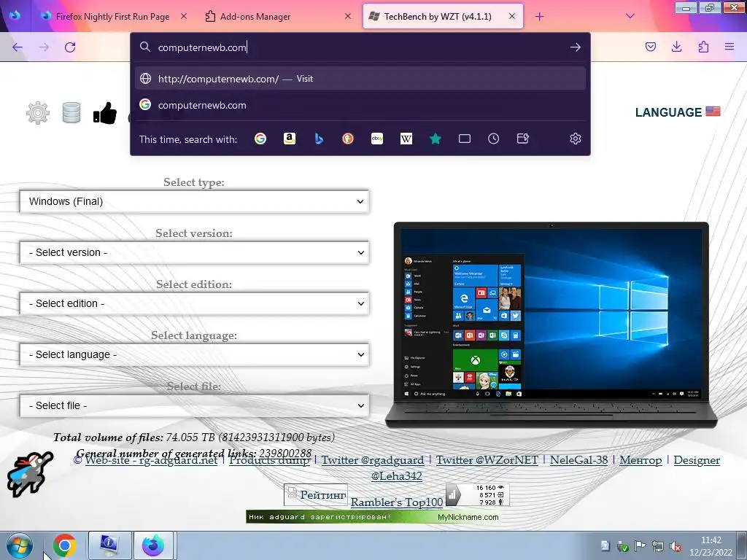This screenshot has height=560, width=747.
Task: Open the Select language dropdown
Action: point(194,354)
